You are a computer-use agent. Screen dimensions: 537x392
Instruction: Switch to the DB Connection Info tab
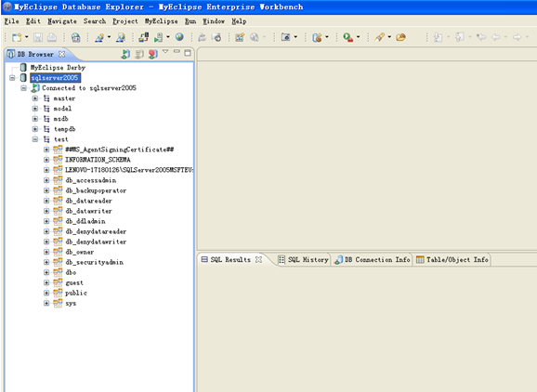pyautogui.click(x=373, y=260)
